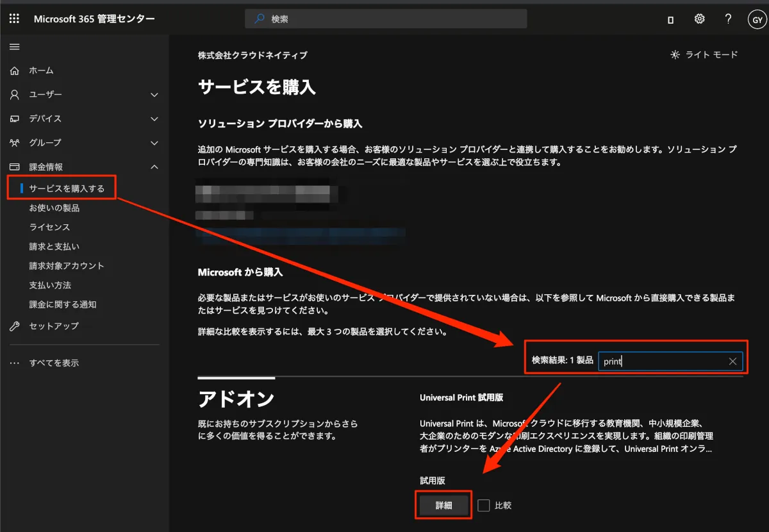This screenshot has width=769, height=532.
Task: Click the GY account avatar
Action: 756,19
